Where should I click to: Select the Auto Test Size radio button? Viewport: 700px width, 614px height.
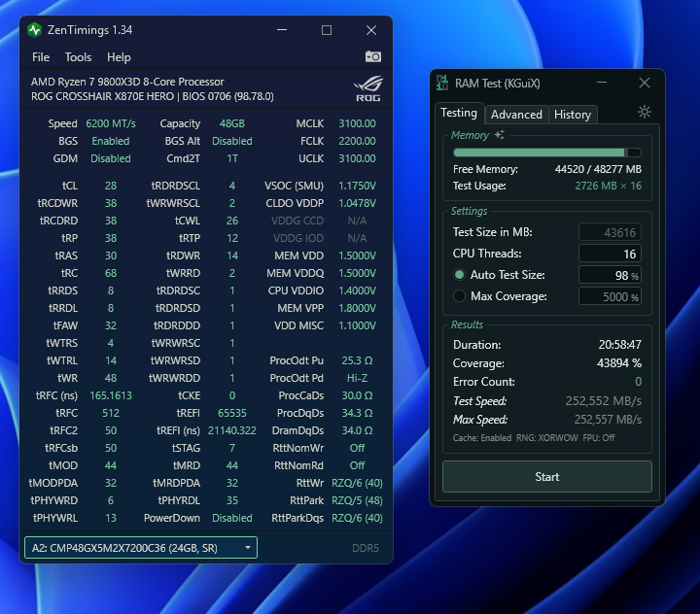pos(459,275)
